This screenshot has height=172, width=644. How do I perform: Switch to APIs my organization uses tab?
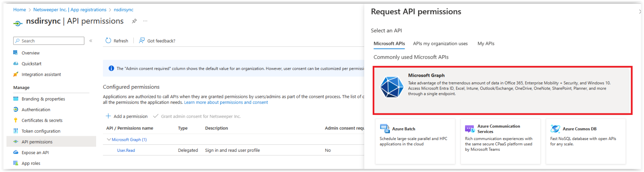[x=440, y=44]
